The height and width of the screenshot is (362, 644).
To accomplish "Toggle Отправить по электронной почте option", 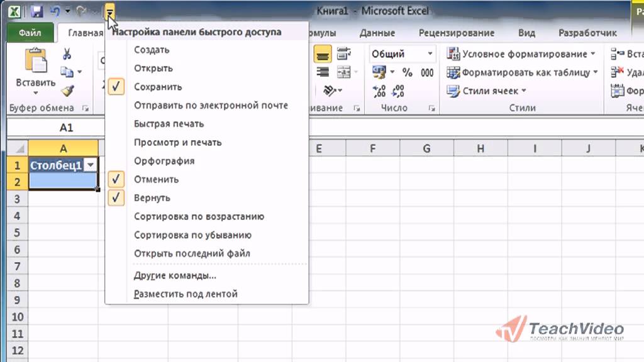I will pos(207,105).
